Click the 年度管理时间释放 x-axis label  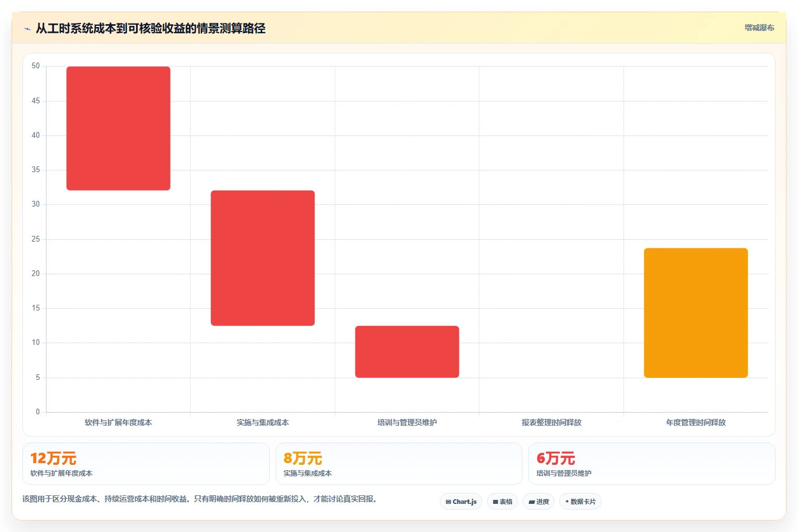[x=696, y=422]
